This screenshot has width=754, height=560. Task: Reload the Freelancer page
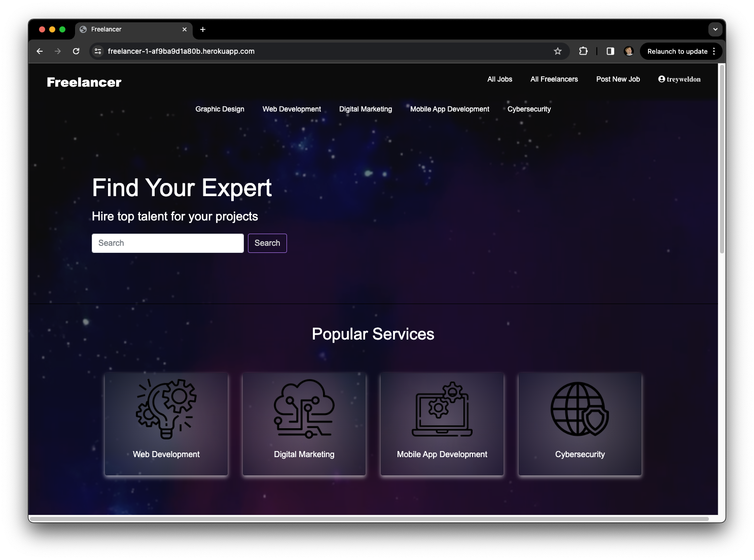[x=76, y=51]
